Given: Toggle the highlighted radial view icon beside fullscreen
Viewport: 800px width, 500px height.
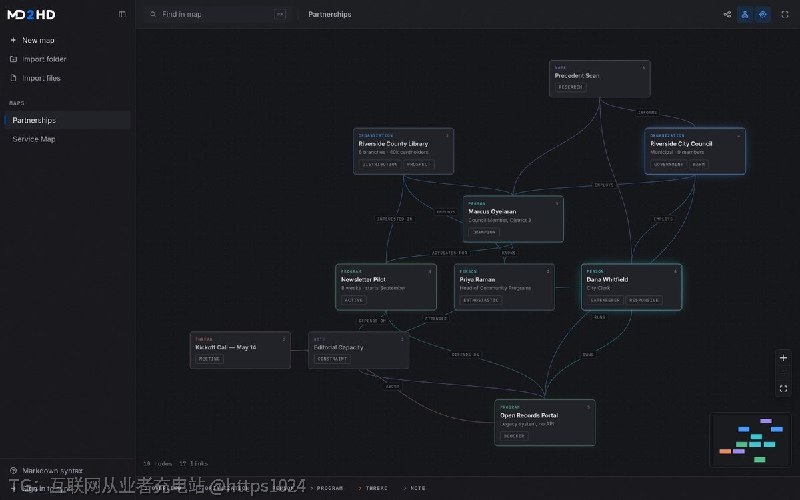Looking at the screenshot, I should click(763, 14).
